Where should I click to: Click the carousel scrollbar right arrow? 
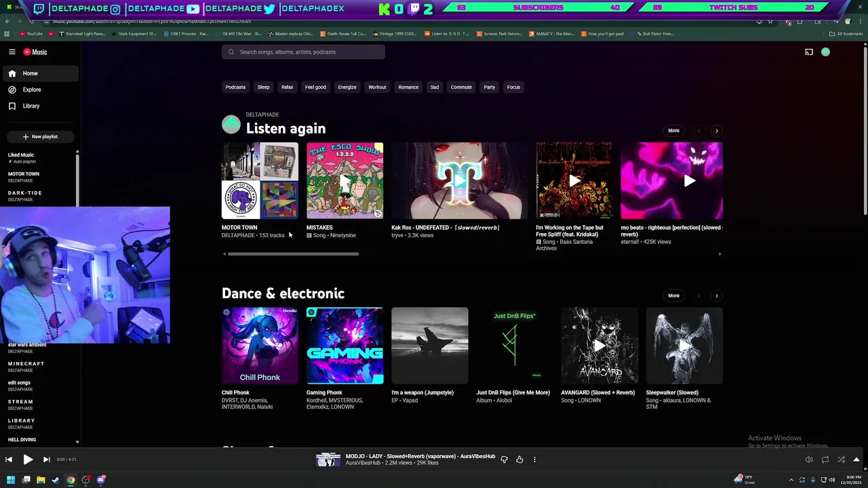click(x=719, y=254)
